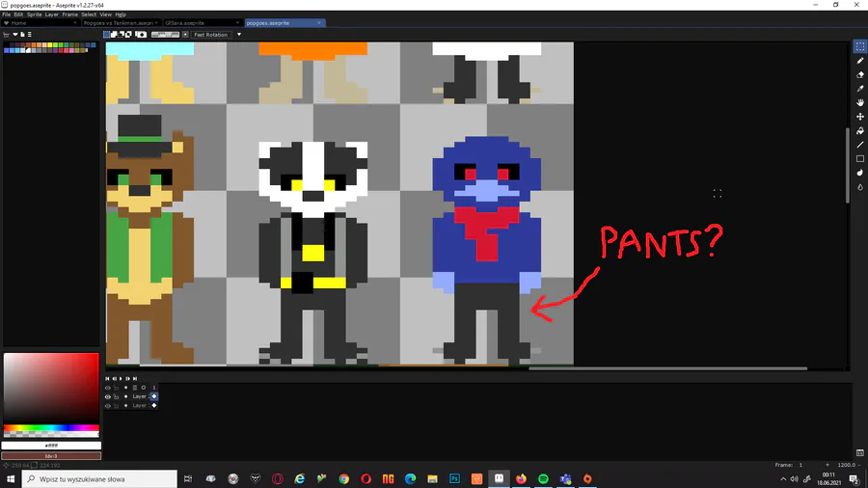Toggle lock on the top Layer
The height and width of the screenshot is (488, 868).
tap(117, 396)
